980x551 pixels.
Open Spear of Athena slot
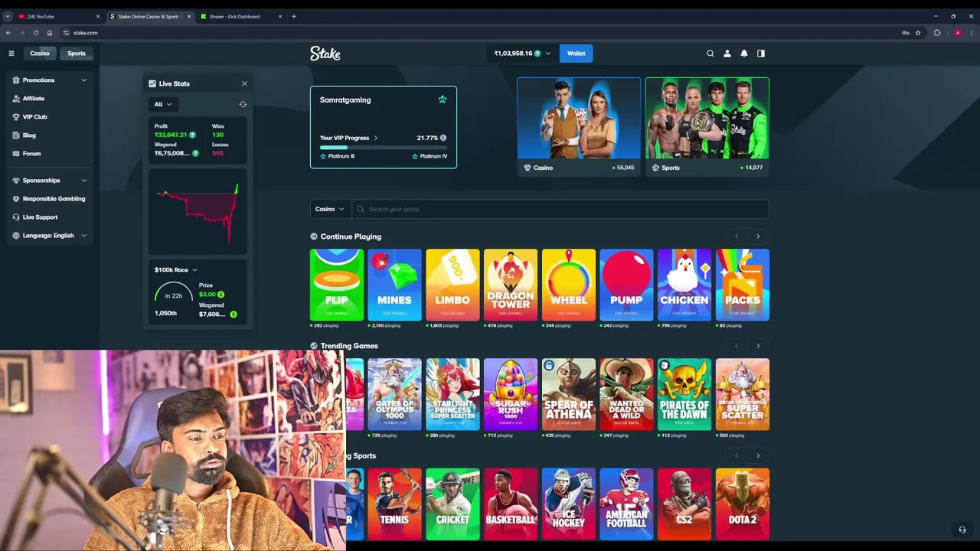point(569,394)
